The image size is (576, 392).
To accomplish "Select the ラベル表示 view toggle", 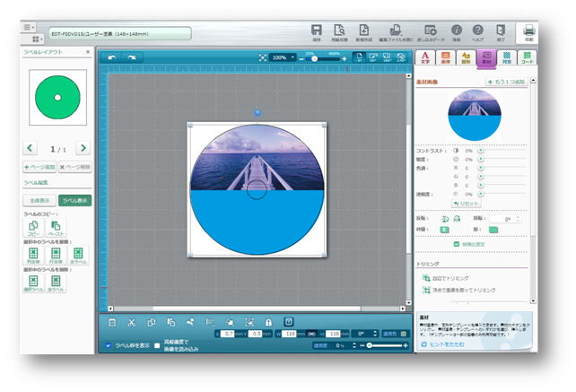I will point(75,201).
